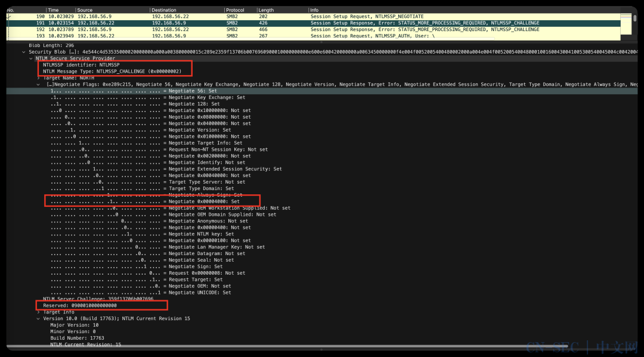Viewport: 644px width, 357px height.
Task: Select the Negotiate Key Exchange: Set flag
Action: (148, 98)
